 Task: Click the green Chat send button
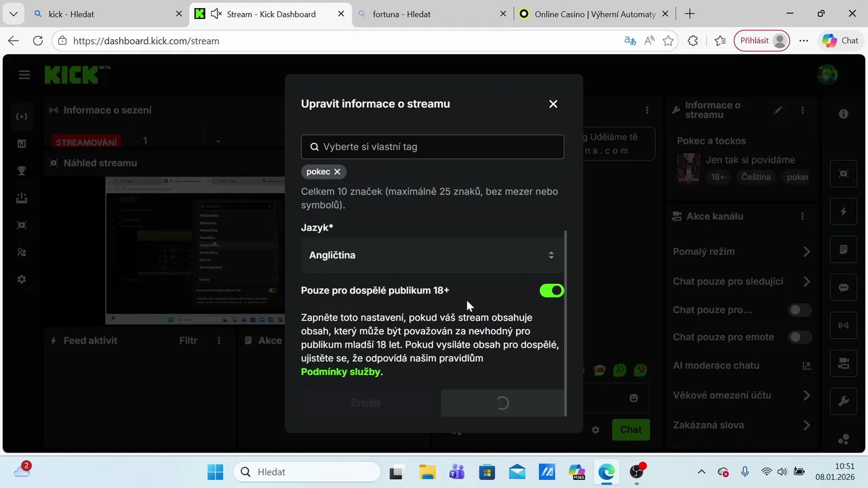(x=631, y=429)
